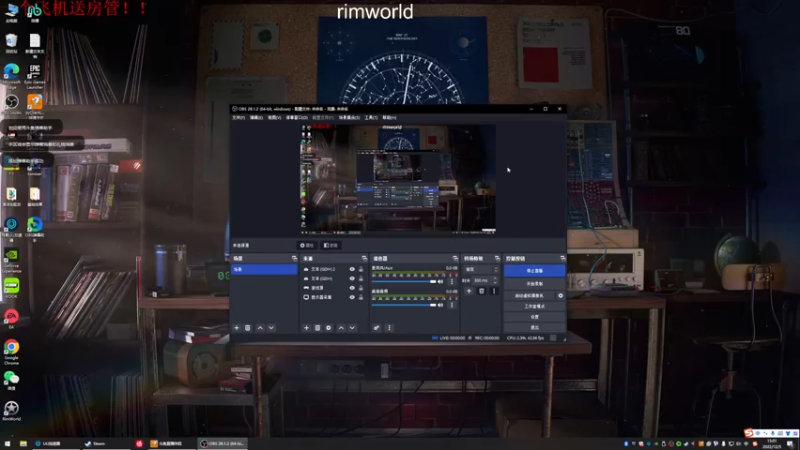The image size is (800, 450).
Task: Adjust the Desktop Audio volume slider
Action: 404,305
